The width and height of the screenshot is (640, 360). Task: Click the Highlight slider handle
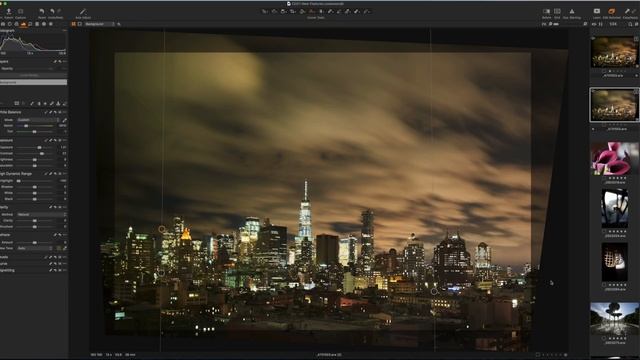18,181
